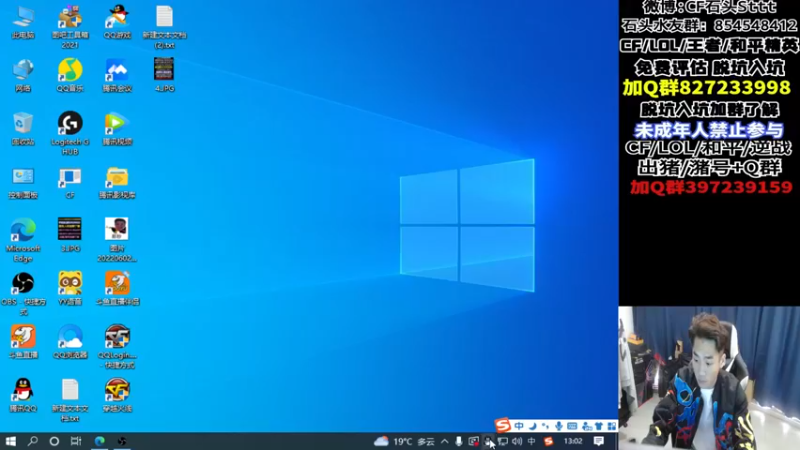
Task: Open the soft keyboard on Sogou bar
Action: [572, 426]
